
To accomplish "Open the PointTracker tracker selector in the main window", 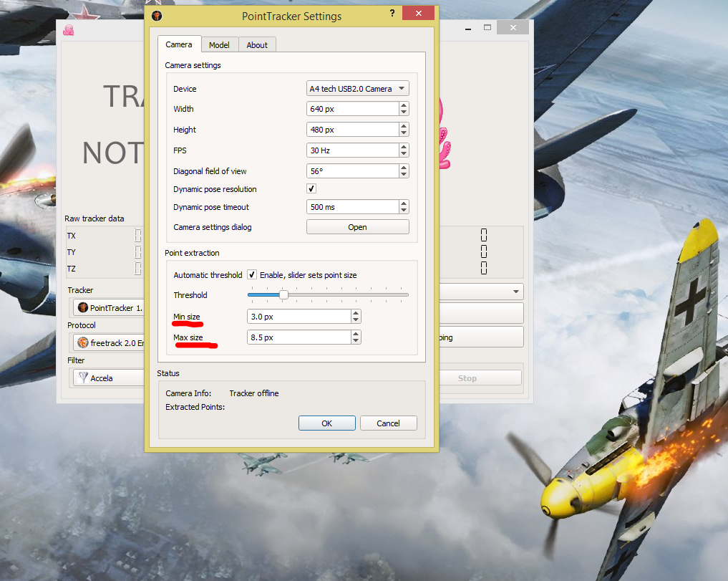I will 107,308.
